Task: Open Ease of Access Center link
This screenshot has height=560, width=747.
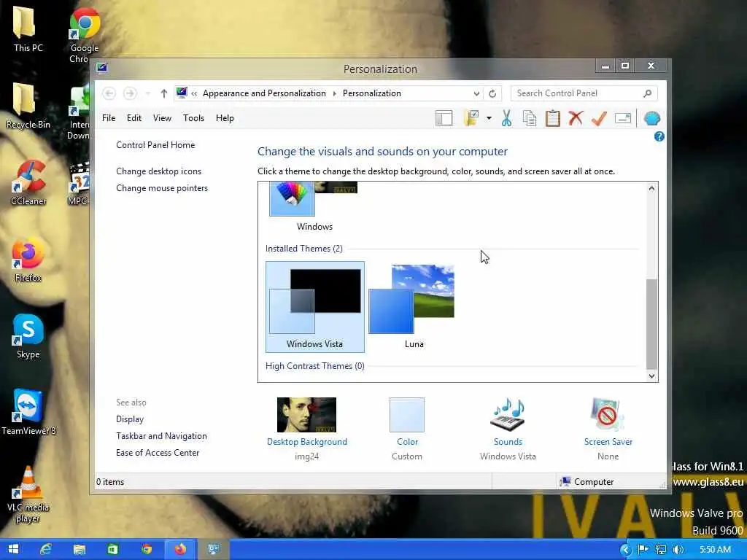Action: tap(158, 452)
